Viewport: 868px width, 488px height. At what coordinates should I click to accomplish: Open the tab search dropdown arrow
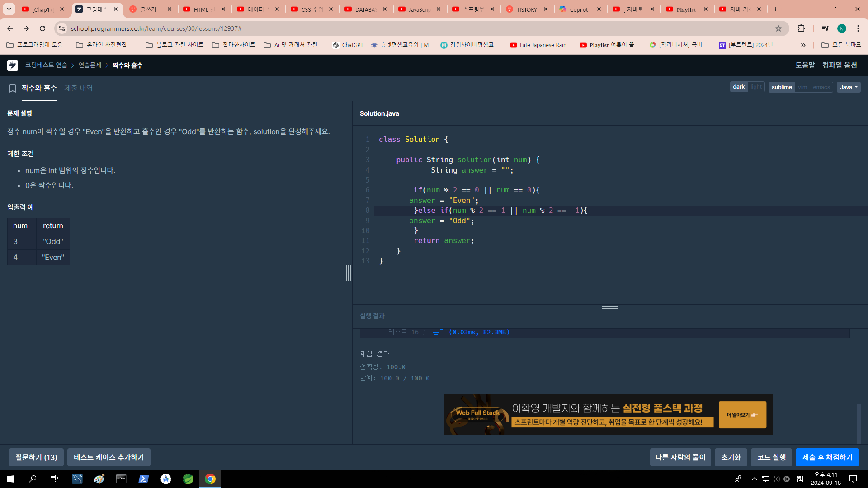point(9,9)
